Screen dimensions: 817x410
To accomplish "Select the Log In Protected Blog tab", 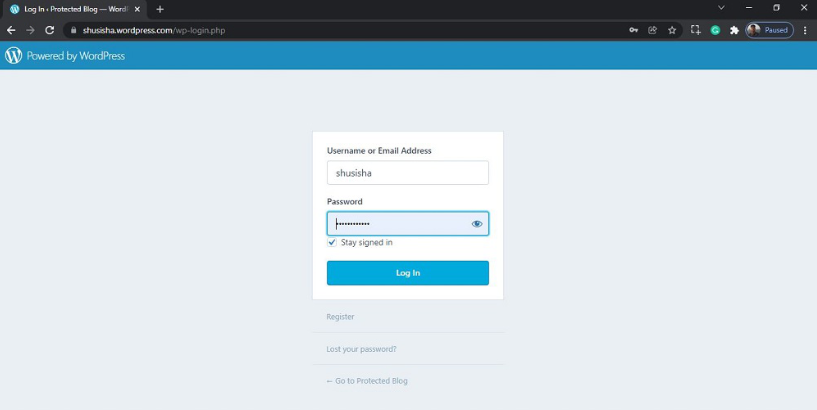I will click(75, 9).
